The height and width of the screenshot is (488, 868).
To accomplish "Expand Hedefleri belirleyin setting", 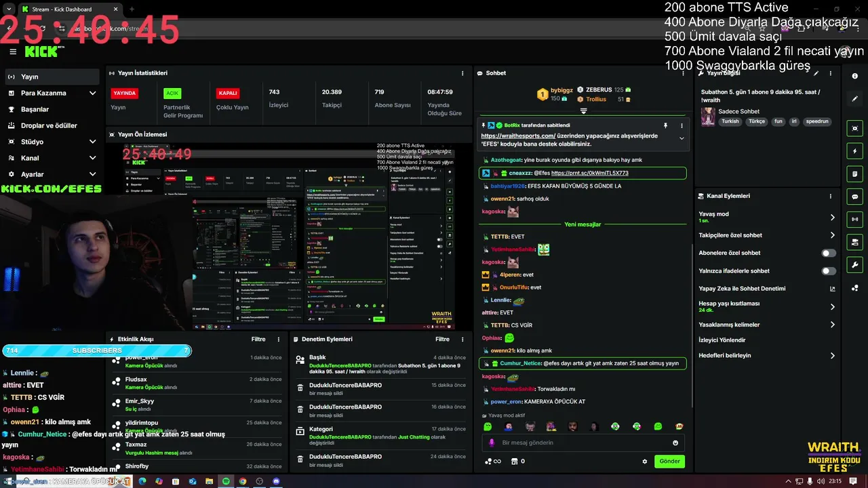I will pos(832,355).
